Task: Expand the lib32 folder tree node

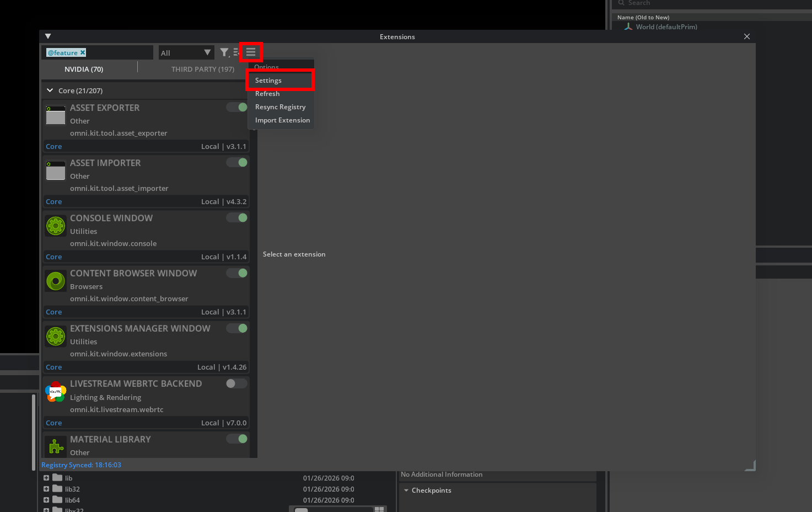Action: click(46, 489)
